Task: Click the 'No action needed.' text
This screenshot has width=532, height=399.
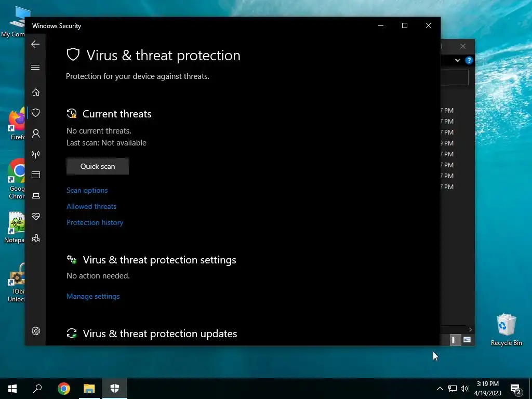Action: coord(98,276)
